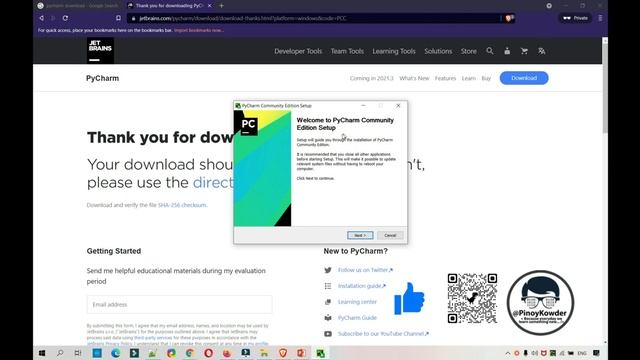Open the Buy link

[486, 78]
